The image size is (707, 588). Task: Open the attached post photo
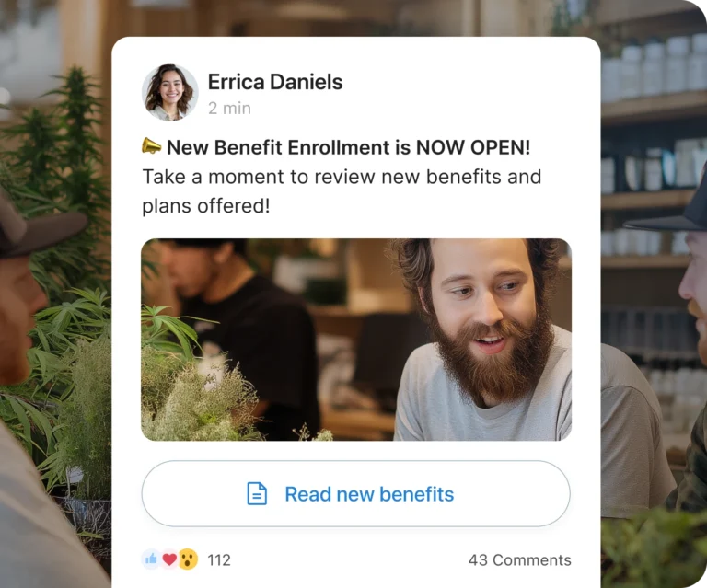pyautogui.click(x=356, y=340)
